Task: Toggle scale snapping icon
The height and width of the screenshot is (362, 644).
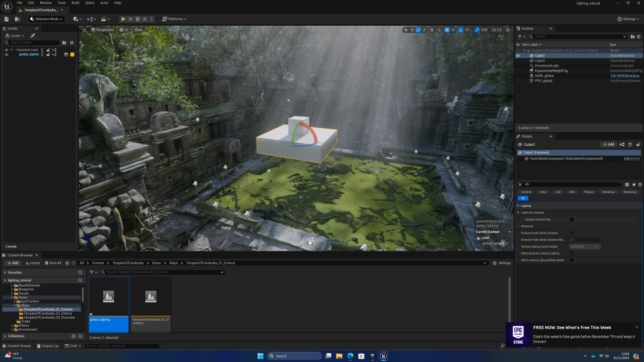Action: [477, 30]
